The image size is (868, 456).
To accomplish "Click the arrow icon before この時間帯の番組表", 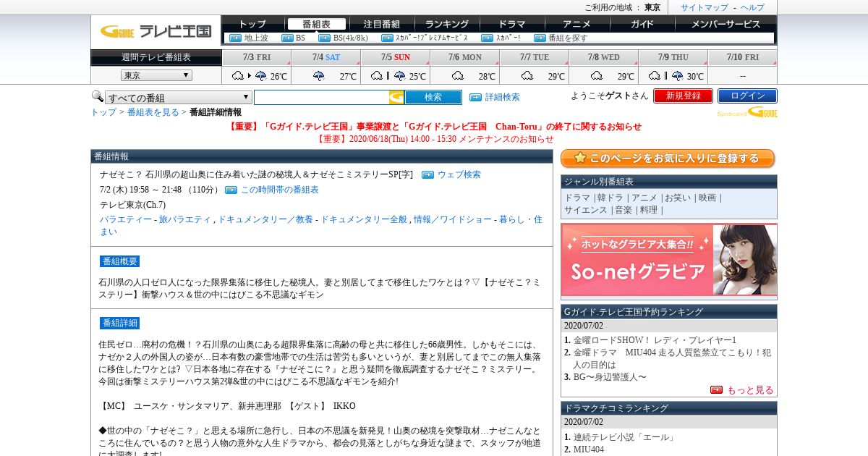I will coord(231,190).
